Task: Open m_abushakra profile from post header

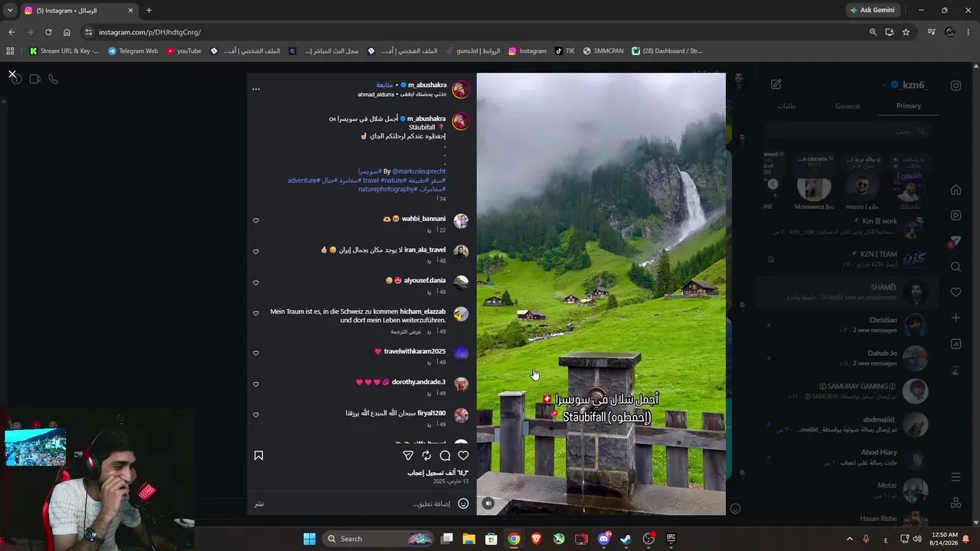Action: point(427,85)
